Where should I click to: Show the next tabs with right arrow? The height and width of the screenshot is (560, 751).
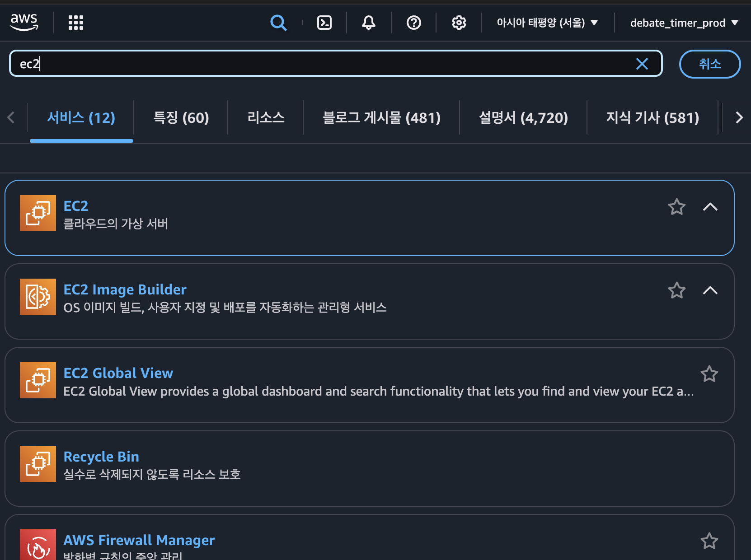[x=739, y=117]
